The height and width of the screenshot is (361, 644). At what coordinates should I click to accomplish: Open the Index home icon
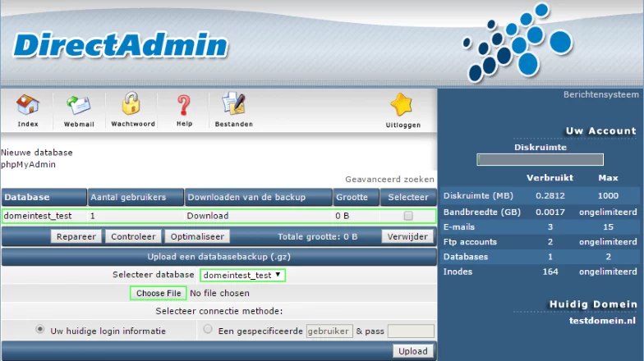click(x=28, y=105)
